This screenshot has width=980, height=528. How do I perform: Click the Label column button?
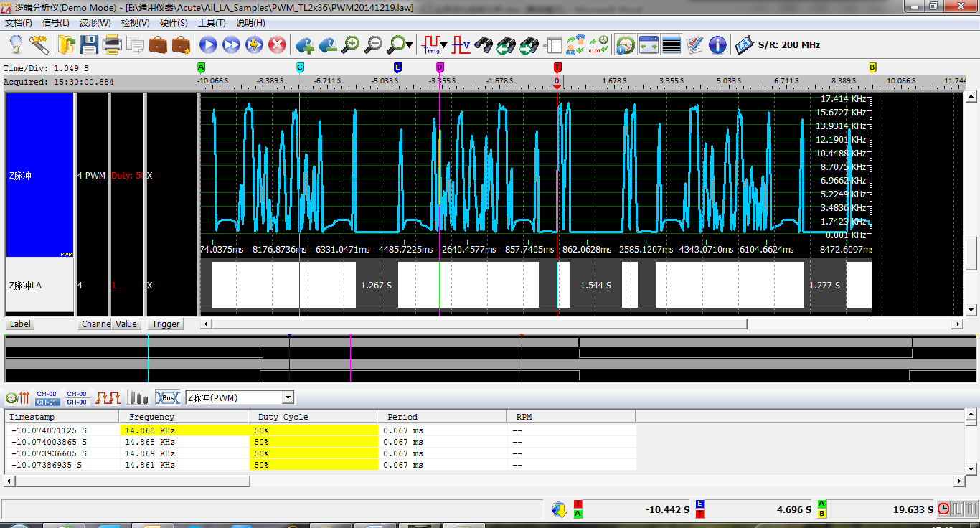[x=20, y=324]
